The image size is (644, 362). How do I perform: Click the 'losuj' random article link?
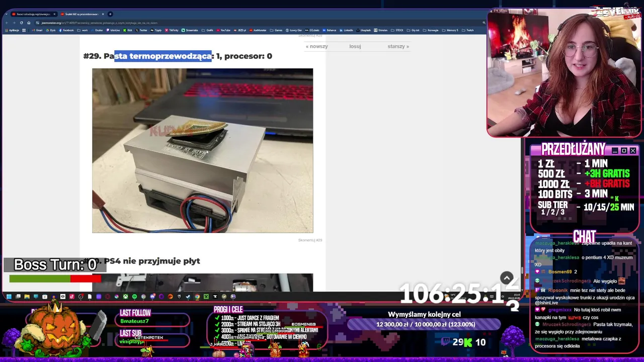coord(355,46)
